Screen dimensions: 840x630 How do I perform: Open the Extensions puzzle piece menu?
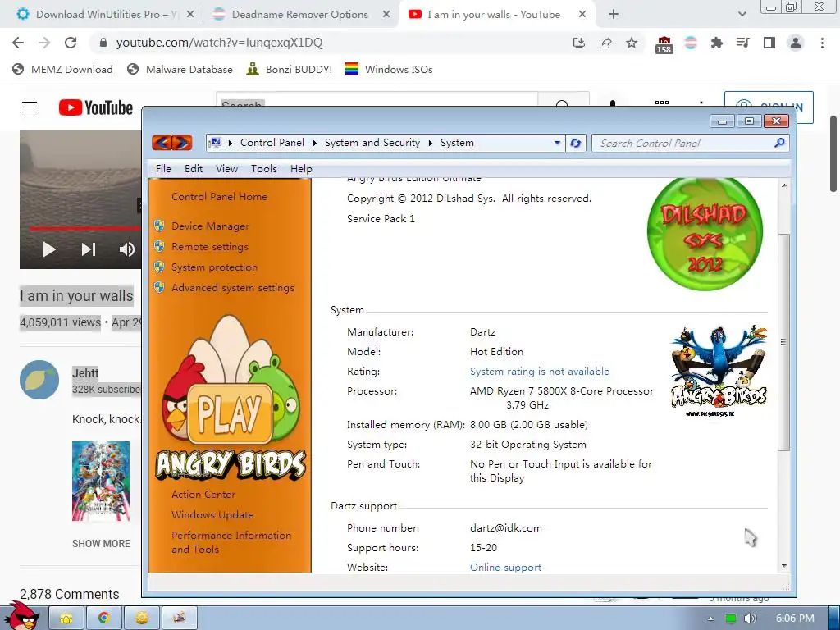point(716,43)
